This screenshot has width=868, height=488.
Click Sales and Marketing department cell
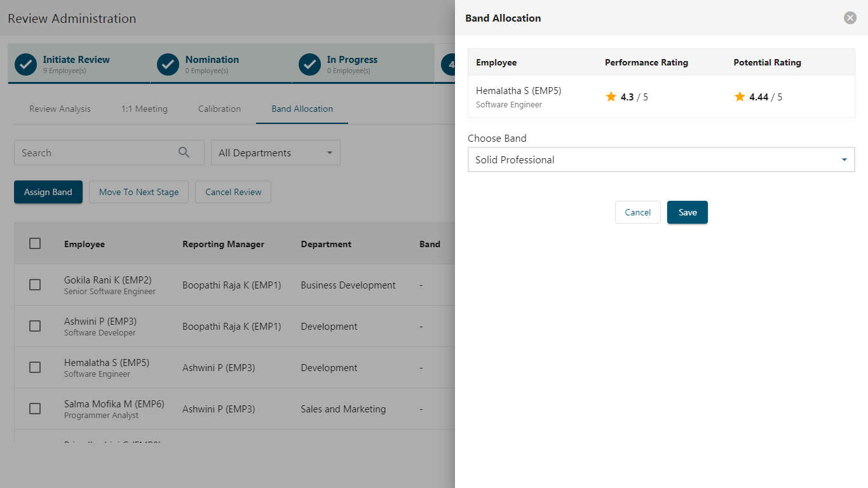(343, 409)
